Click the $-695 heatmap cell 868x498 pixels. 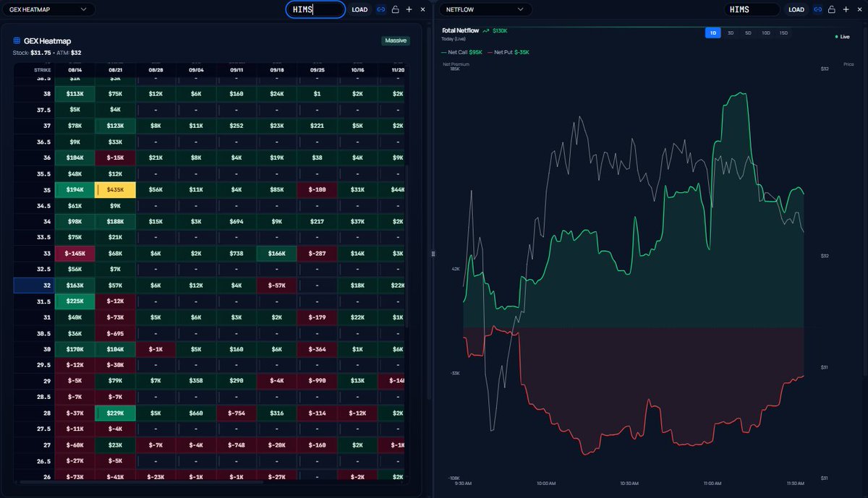click(115, 333)
